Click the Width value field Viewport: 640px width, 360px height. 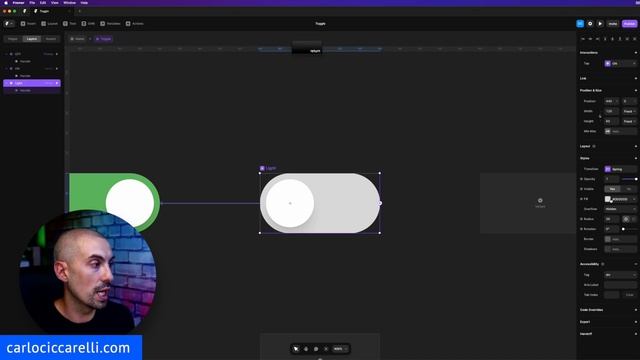coord(611,111)
